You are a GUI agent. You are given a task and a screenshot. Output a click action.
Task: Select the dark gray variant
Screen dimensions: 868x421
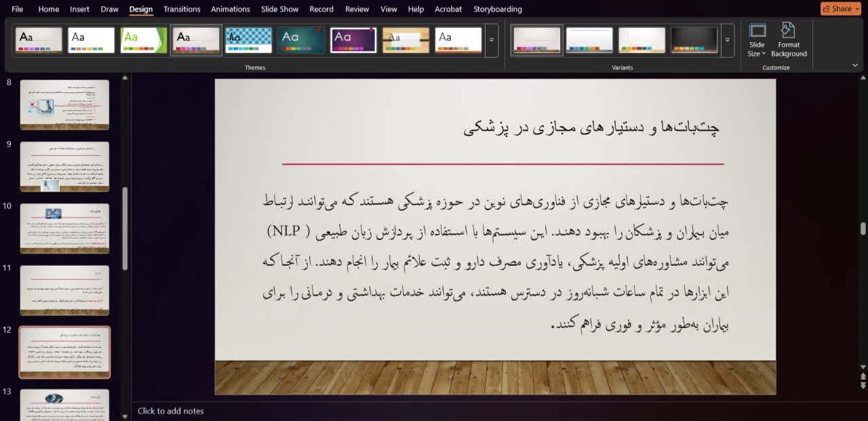click(694, 40)
